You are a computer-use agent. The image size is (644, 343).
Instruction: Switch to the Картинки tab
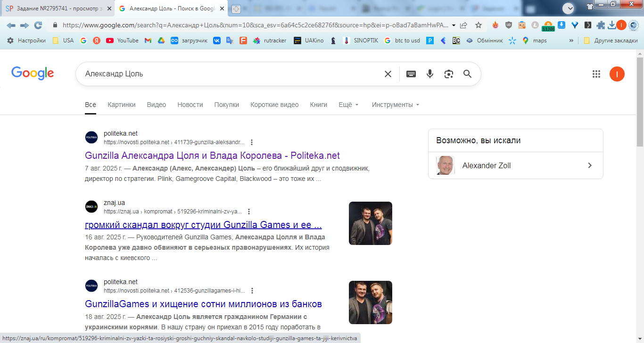coord(122,105)
